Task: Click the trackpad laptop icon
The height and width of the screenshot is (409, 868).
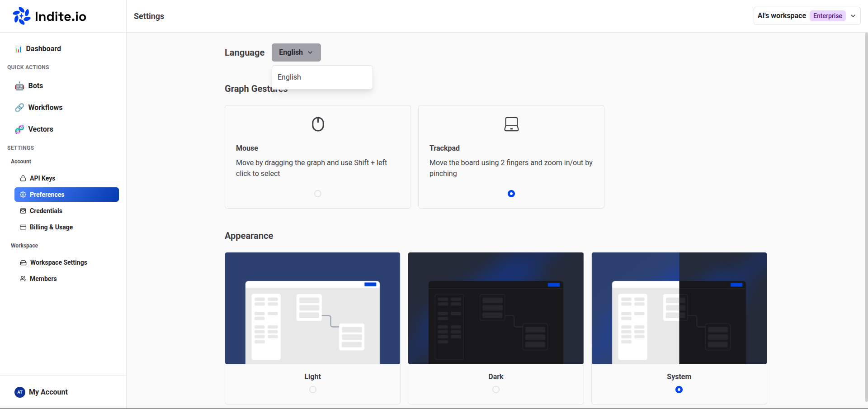Action: [x=511, y=124]
